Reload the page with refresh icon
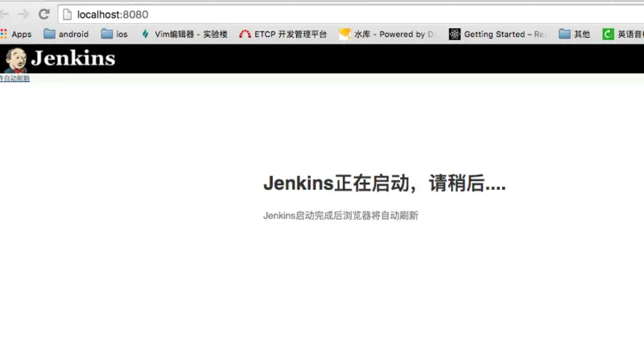The height and width of the screenshot is (354, 644). tap(44, 14)
